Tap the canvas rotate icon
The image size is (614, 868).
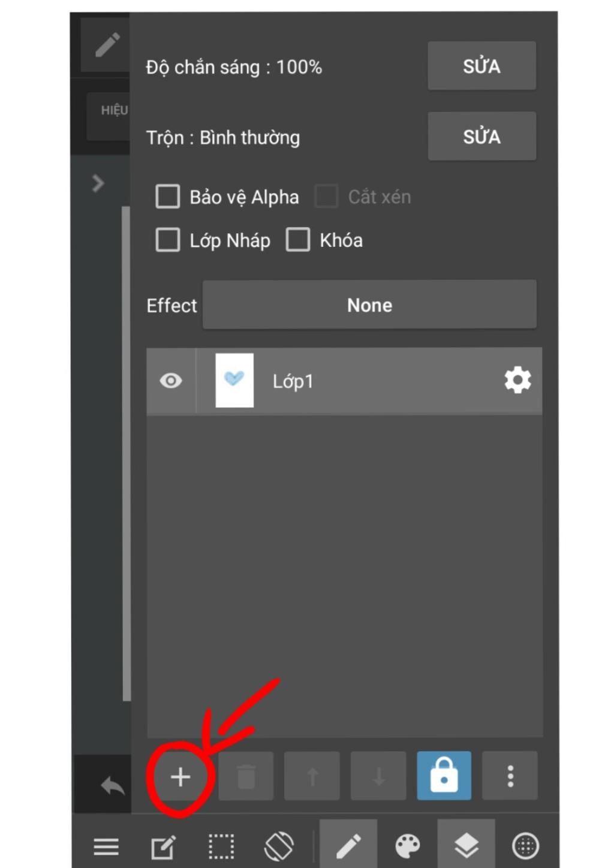tap(279, 846)
